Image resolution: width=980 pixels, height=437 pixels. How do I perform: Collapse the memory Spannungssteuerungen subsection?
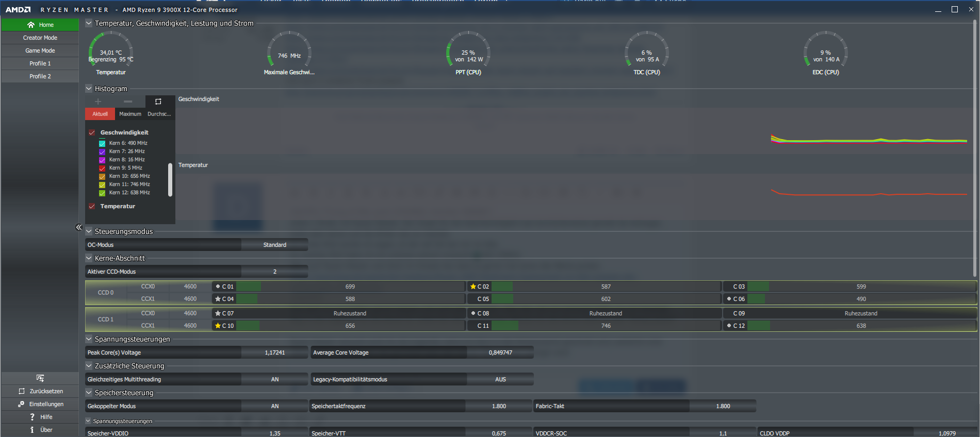click(x=88, y=421)
